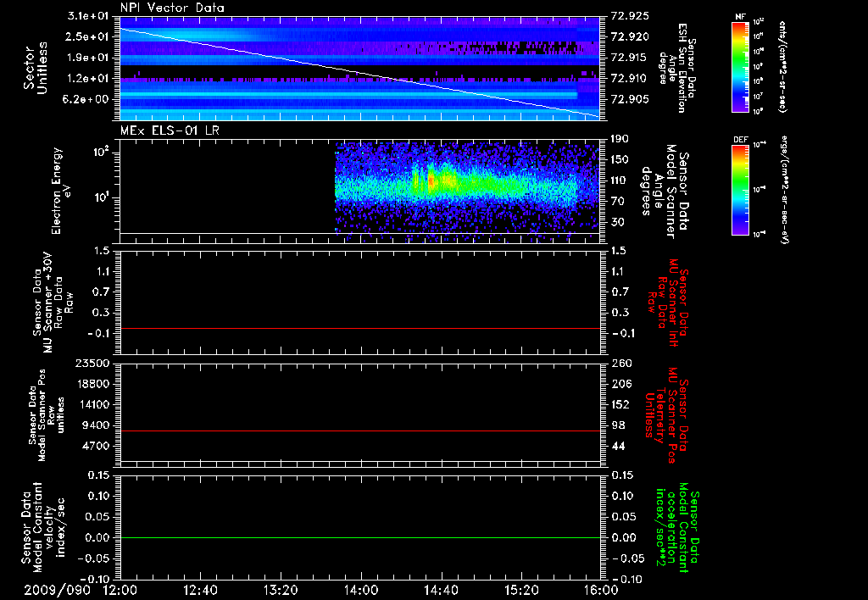868x600 pixels.
Task: Click the 13:20 time axis label
Action: (x=281, y=591)
